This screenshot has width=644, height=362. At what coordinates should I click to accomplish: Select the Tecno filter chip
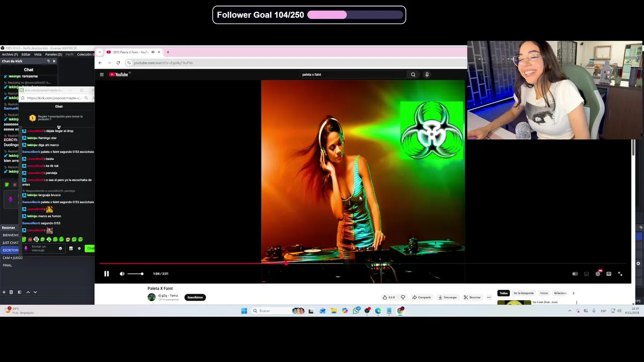pos(544,293)
